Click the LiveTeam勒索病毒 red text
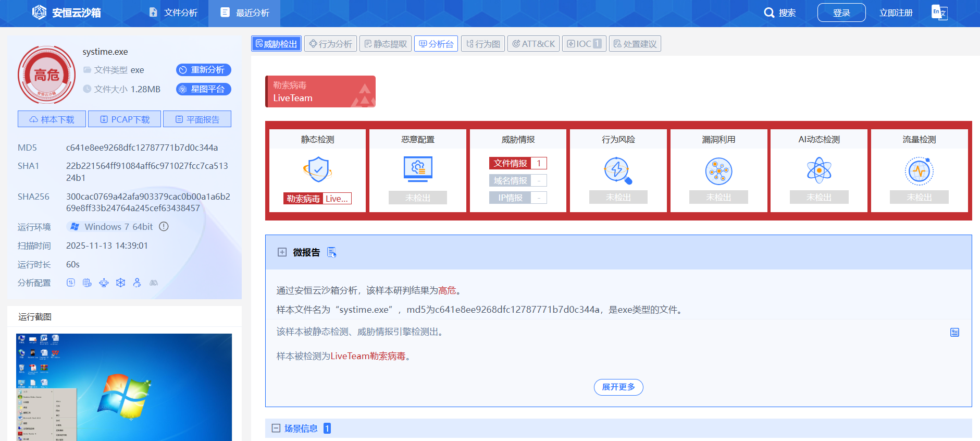This screenshot has width=980, height=441. pyautogui.click(x=368, y=356)
